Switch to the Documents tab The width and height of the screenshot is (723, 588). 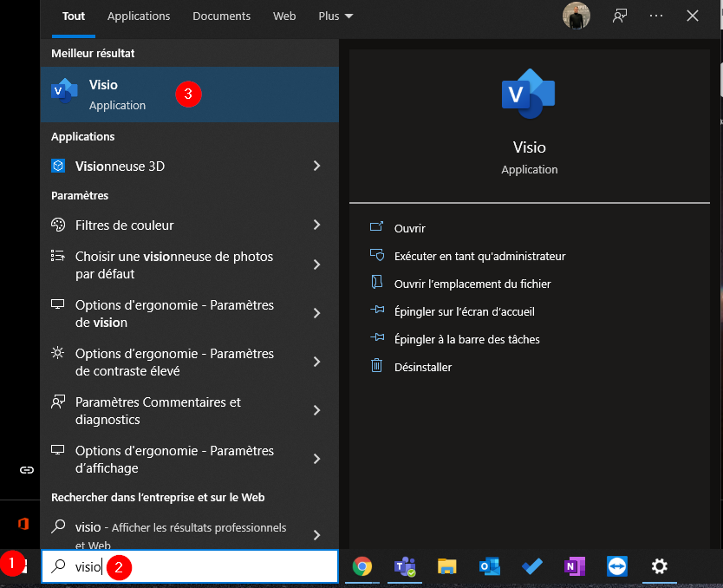click(x=221, y=16)
